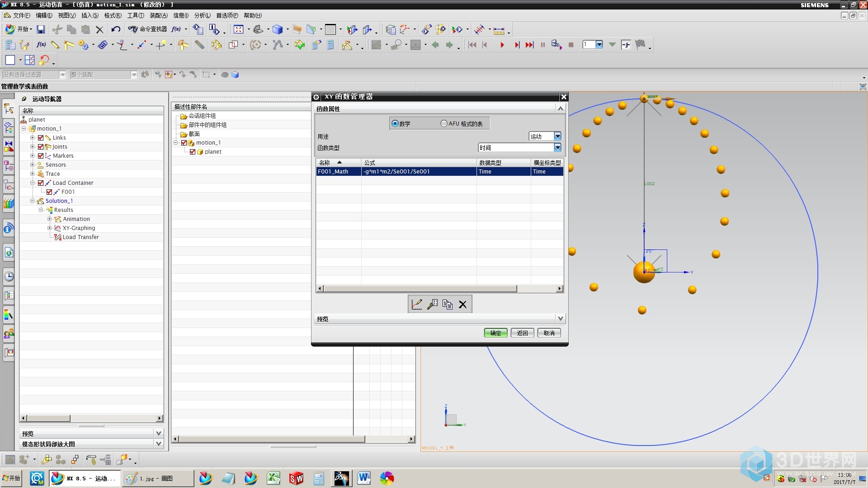Click horizontal scrollbar in assembly panel

coord(271,439)
